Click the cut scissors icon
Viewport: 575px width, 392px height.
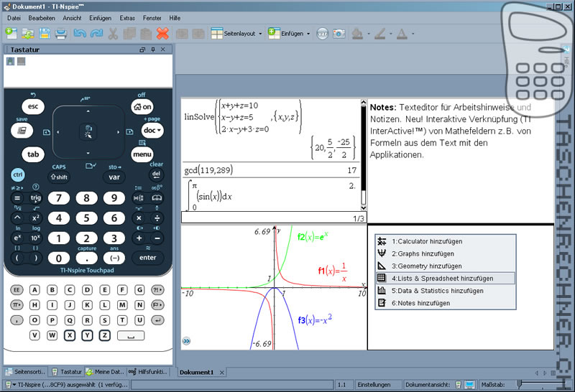113,33
